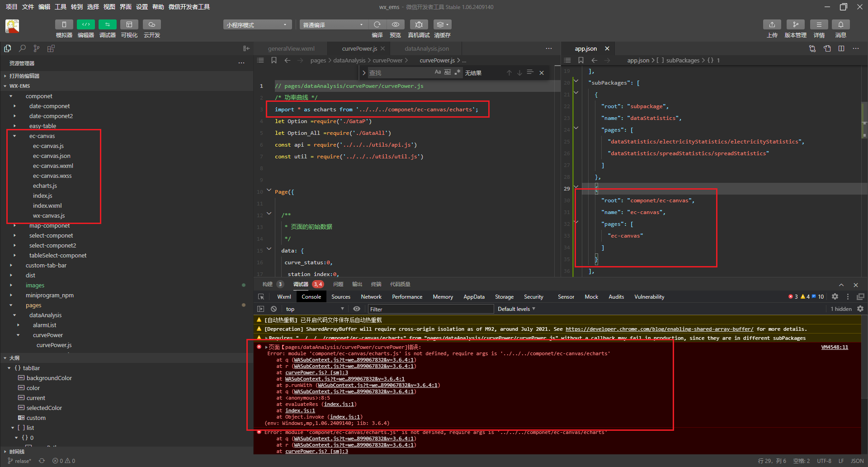Click bookmark icon in curvePower.js breadcrumb bar
Image resolution: width=868 pixels, height=467 pixels.
(274, 60)
